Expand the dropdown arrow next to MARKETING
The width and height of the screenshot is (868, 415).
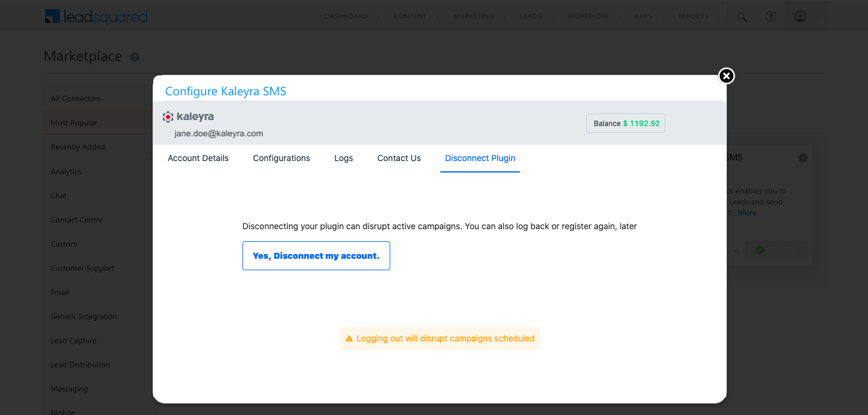click(x=504, y=17)
